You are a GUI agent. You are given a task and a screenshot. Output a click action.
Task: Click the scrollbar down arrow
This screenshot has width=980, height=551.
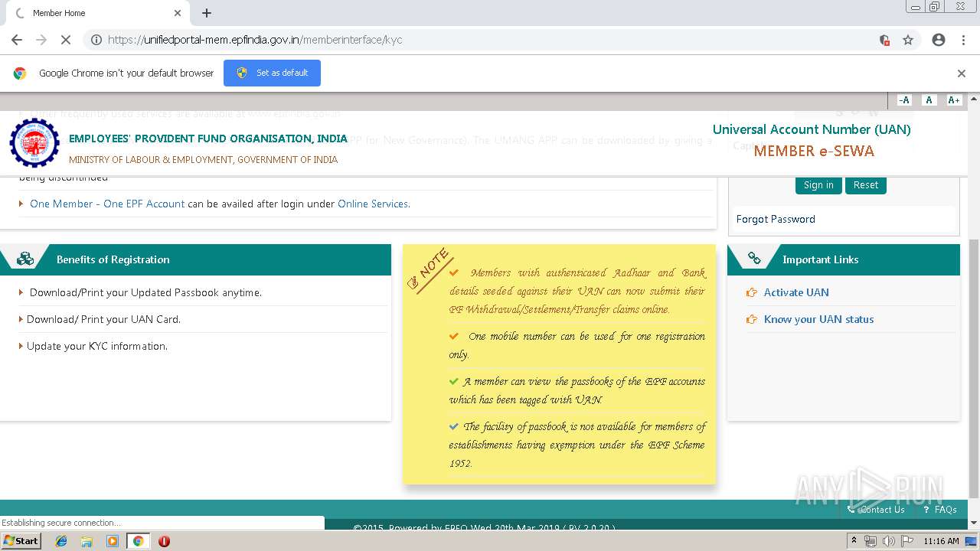pos(974,524)
